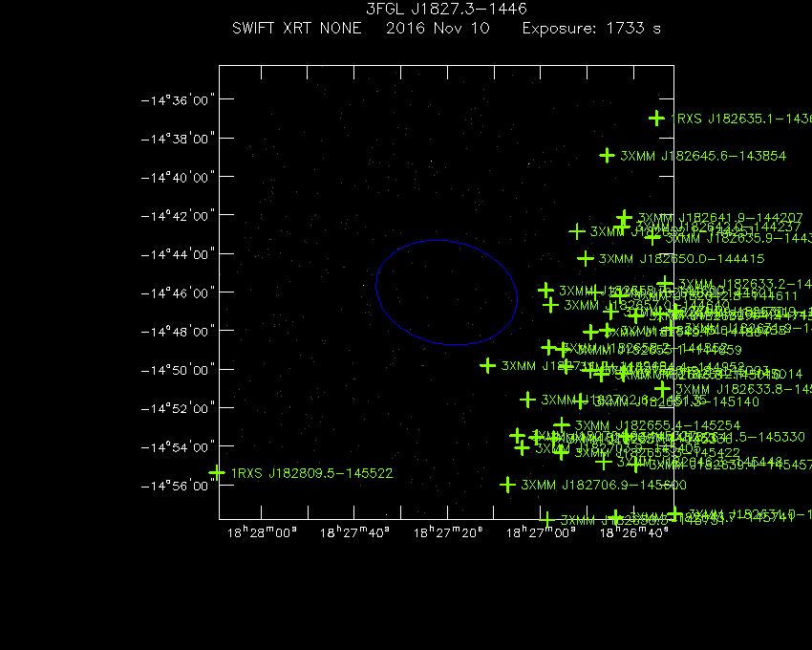Click source label 3XMM J182655.4-145254

(x=657, y=425)
